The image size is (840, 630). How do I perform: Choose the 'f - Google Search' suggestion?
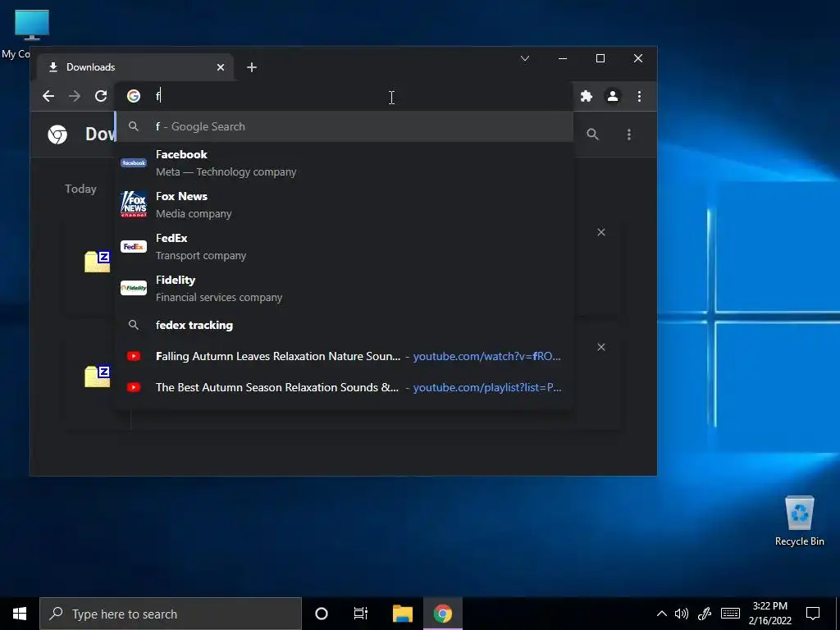(x=344, y=126)
